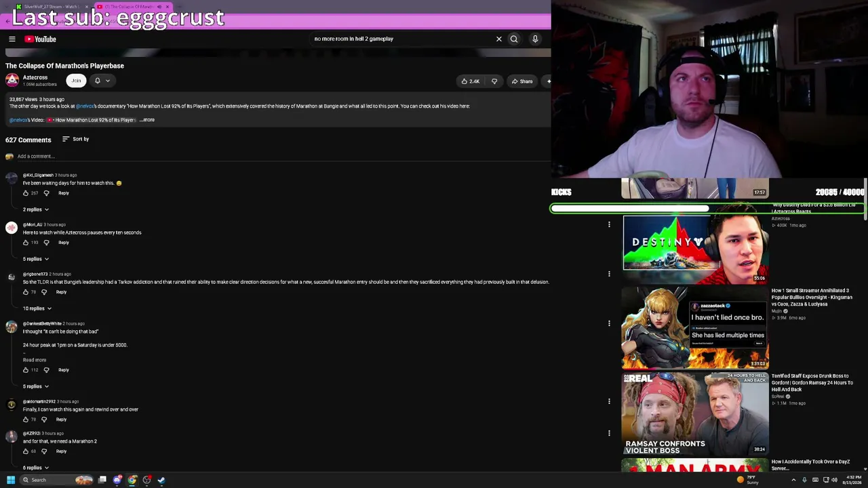The image size is (868, 488).
Task: Like the @aidomartin2992 comment
Action: (26, 420)
